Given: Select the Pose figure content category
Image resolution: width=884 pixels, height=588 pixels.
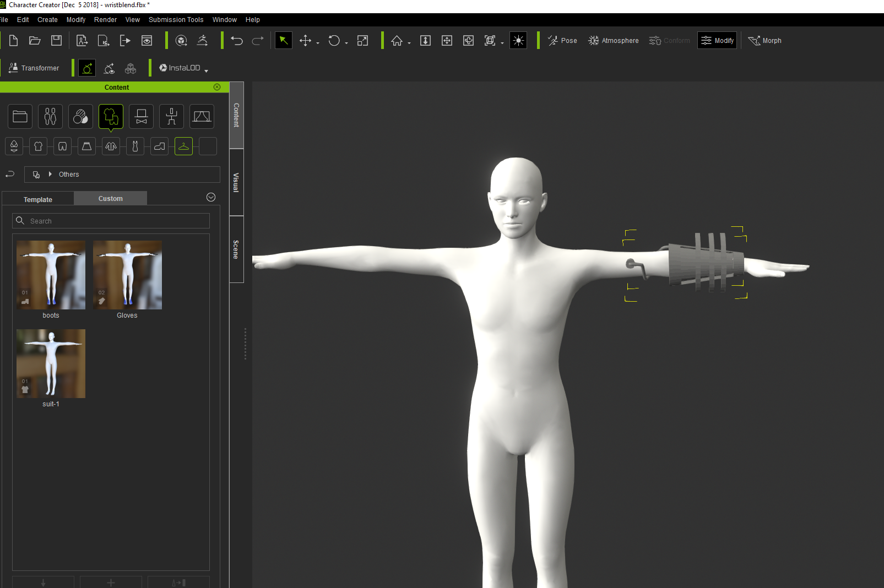Looking at the screenshot, I should point(172,116).
